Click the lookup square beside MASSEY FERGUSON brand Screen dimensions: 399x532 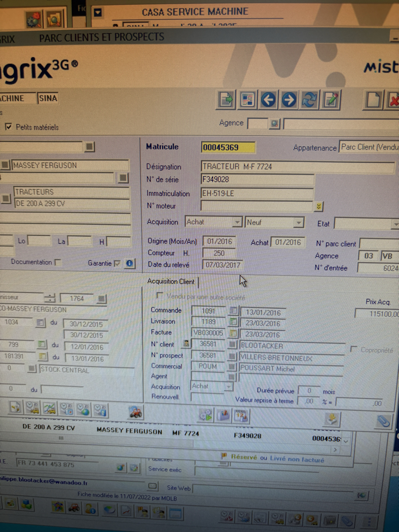tap(5, 165)
